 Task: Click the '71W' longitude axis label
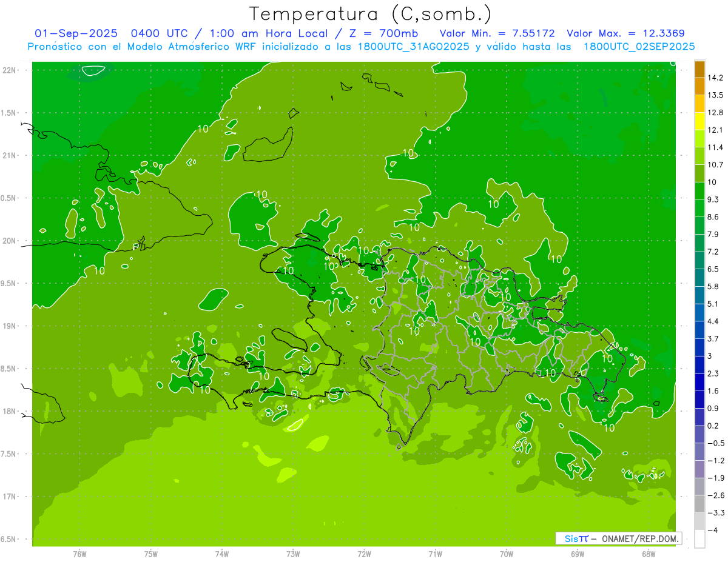(435, 554)
